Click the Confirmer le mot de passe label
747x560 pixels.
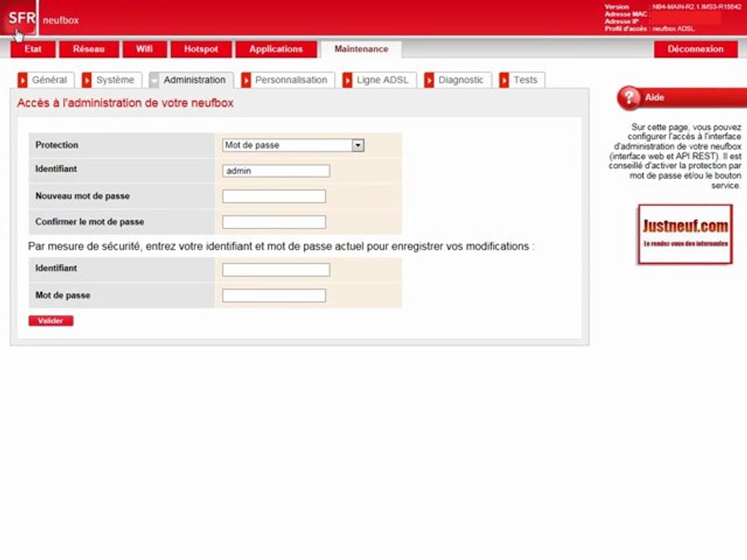(89, 222)
